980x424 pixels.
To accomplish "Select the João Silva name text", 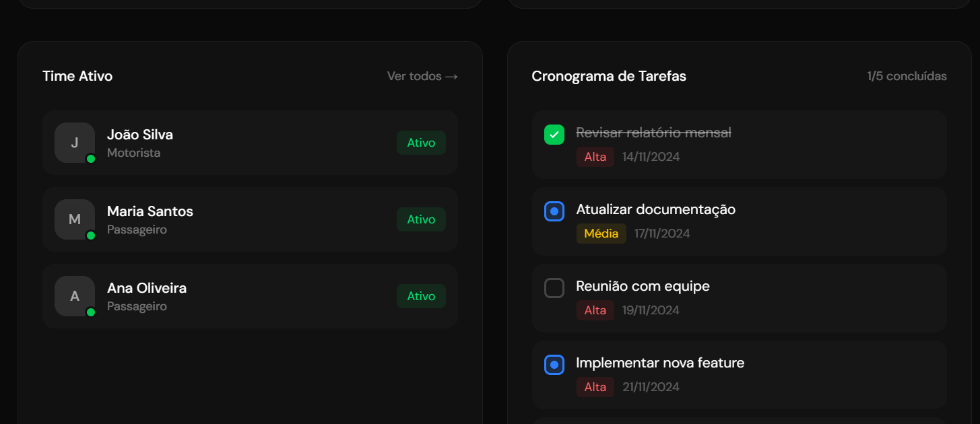I will 140,135.
